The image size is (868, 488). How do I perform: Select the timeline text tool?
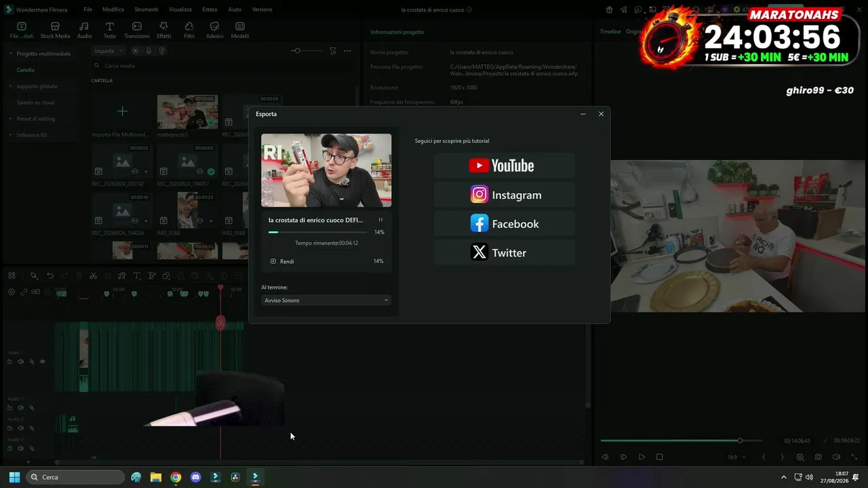click(136, 276)
